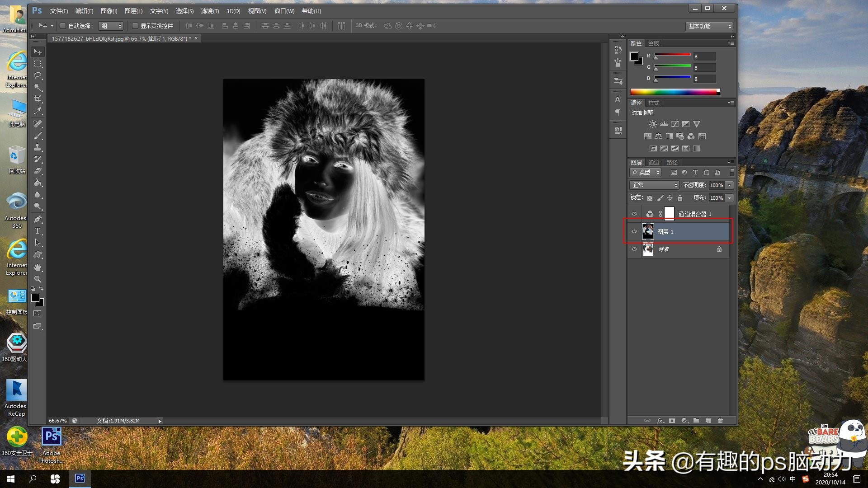The width and height of the screenshot is (868, 488).
Task: Open the 基本功能 workspace dropdown
Action: 708,26
